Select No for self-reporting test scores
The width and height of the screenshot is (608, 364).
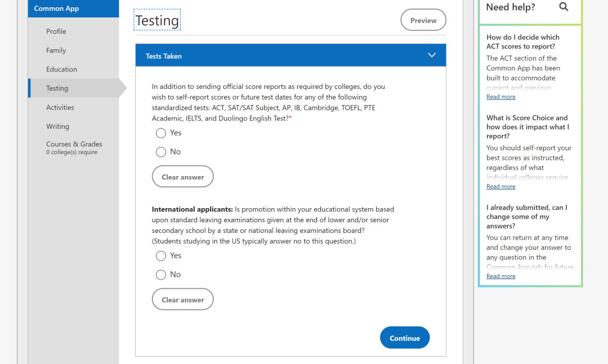point(161,152)
